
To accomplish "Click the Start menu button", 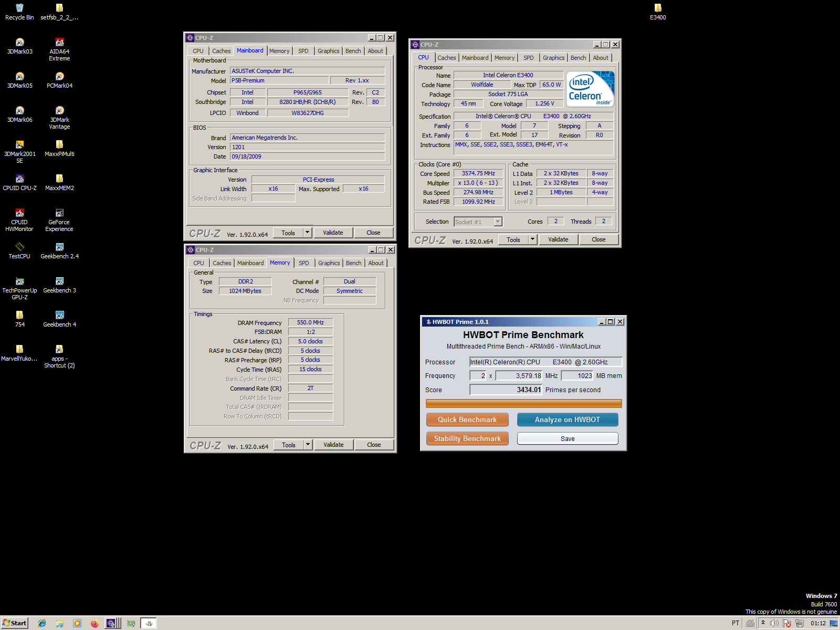I will point(15,623).
